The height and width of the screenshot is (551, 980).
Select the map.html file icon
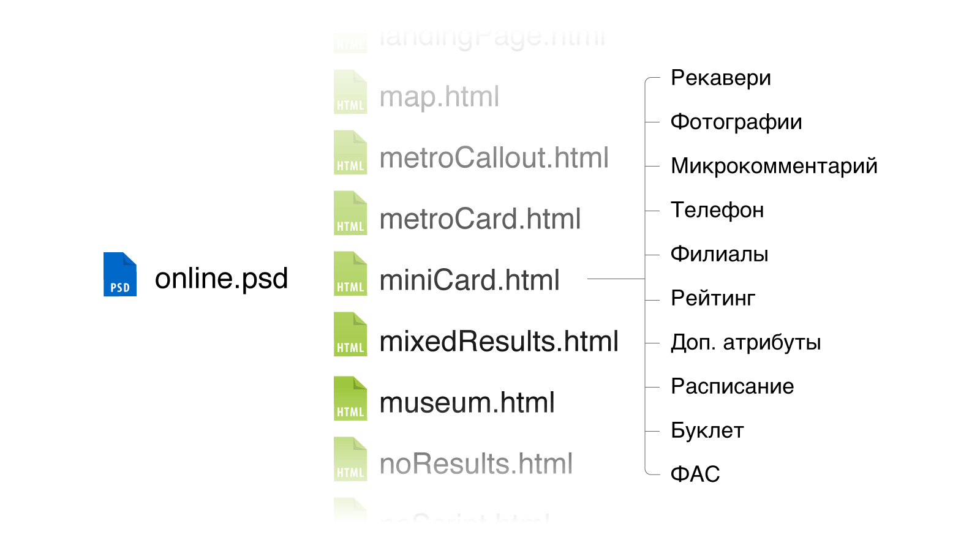click(350, 92)
